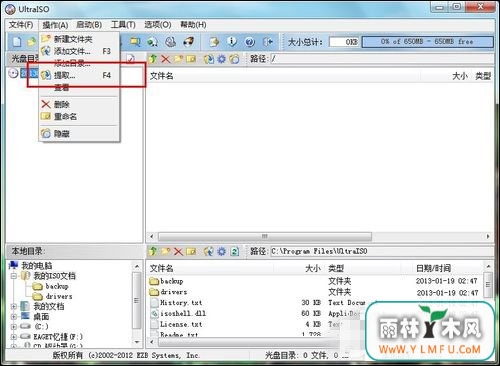This screenshot has width=500, height=366.
Task: Click the New file icon in main toolbar
Action: (17, 42)
